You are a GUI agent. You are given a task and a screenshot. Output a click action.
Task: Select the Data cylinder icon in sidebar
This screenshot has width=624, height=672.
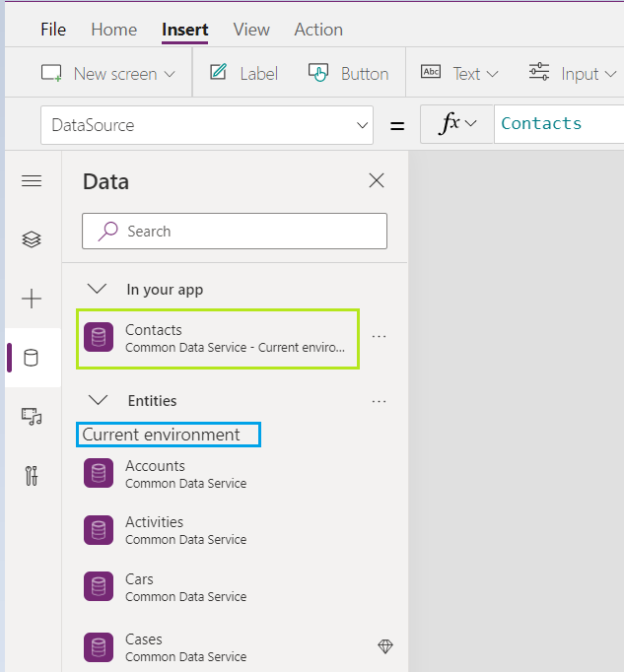(32, 357)
